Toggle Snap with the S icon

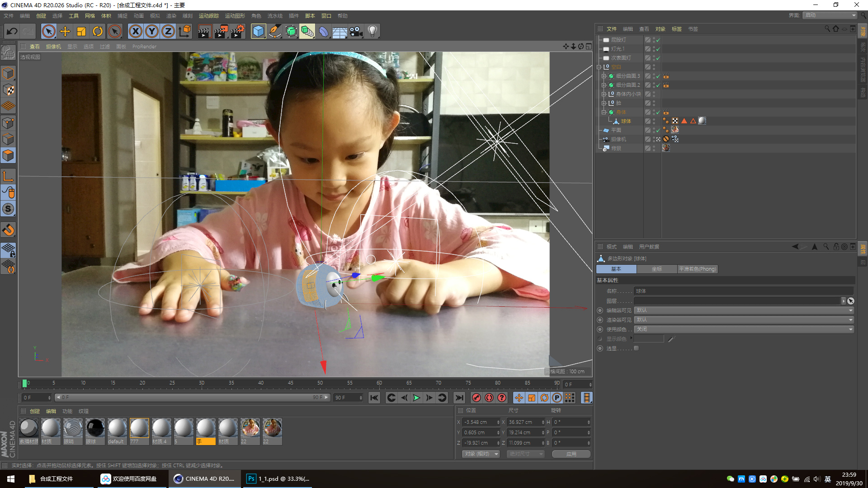click(8, 209)
